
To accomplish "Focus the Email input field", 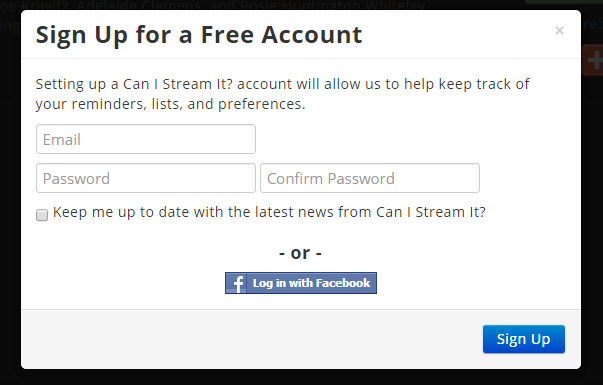I will point(146,139).
